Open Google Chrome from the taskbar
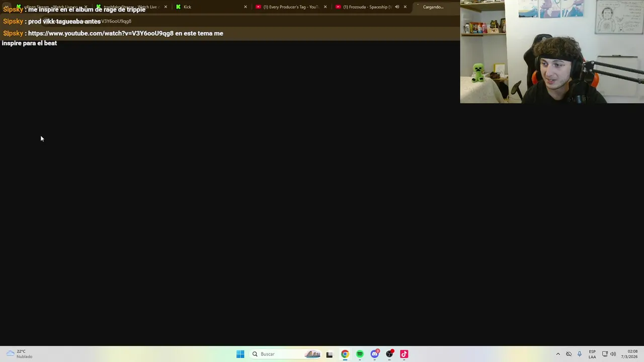 click(x=345, y=354)
